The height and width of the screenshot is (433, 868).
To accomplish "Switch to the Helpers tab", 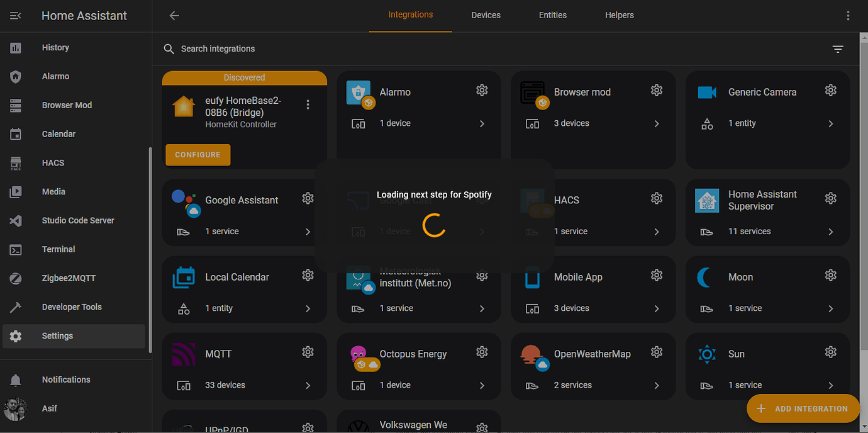I will (x=620, y=15).
